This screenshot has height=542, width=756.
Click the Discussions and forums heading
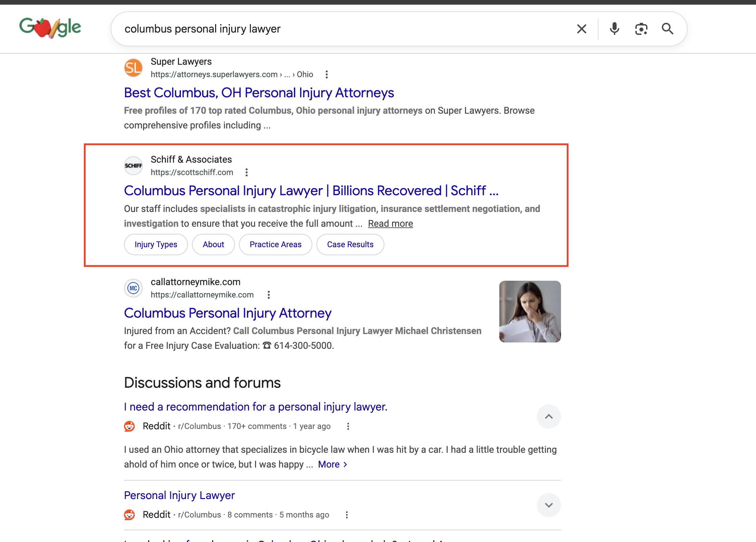[x=202, y=383]
